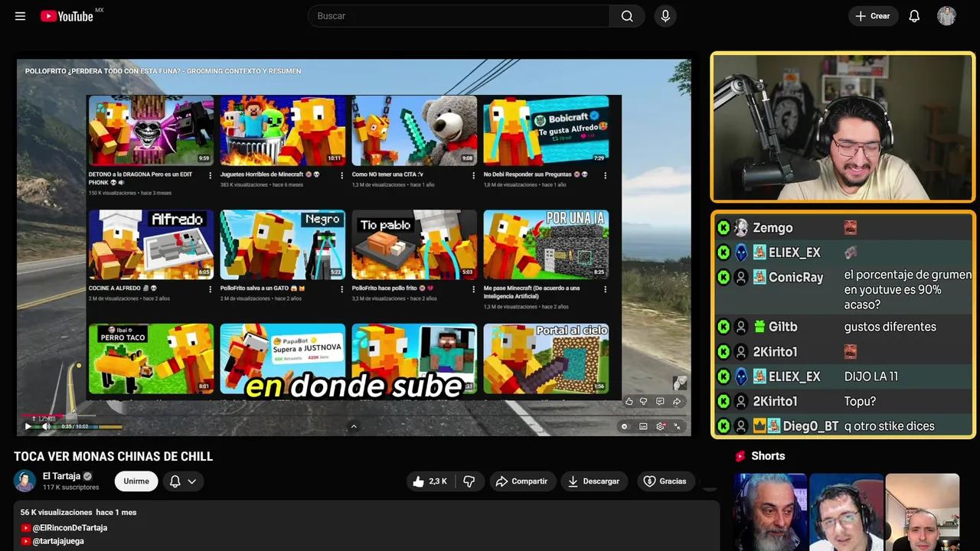This screenshot has height=551, width=980.
Task: Expand the subscription notification chevron
Action: [192, 481]
